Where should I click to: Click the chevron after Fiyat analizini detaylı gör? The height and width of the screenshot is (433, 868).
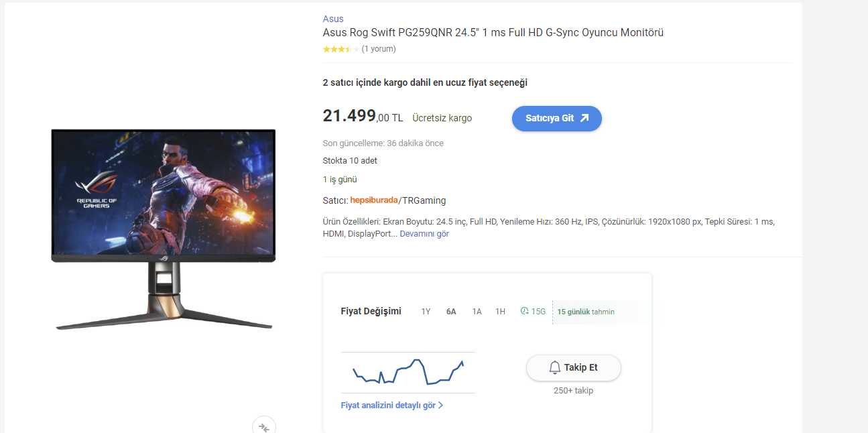[440, 406]
